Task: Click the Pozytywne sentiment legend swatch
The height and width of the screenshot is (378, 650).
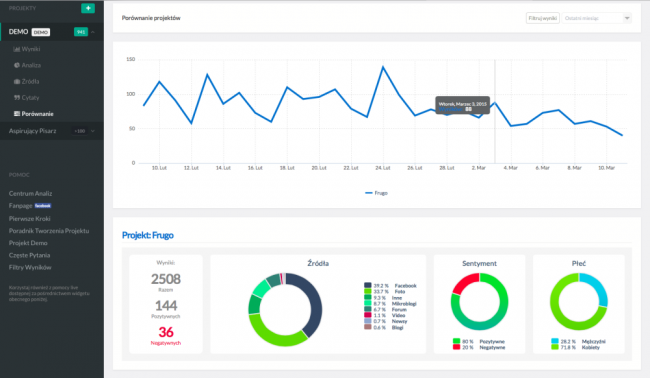Action: coord(456,342)
